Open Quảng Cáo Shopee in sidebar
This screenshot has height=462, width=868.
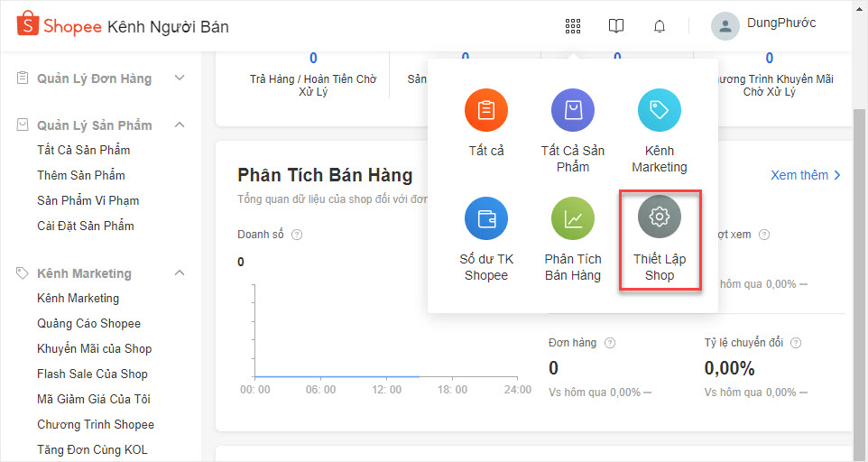point(88,324)
